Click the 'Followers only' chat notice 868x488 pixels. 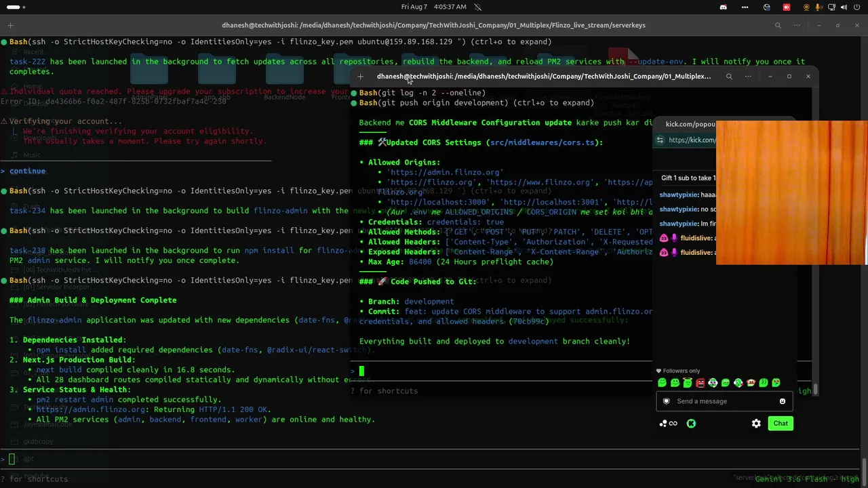[678, 371]
